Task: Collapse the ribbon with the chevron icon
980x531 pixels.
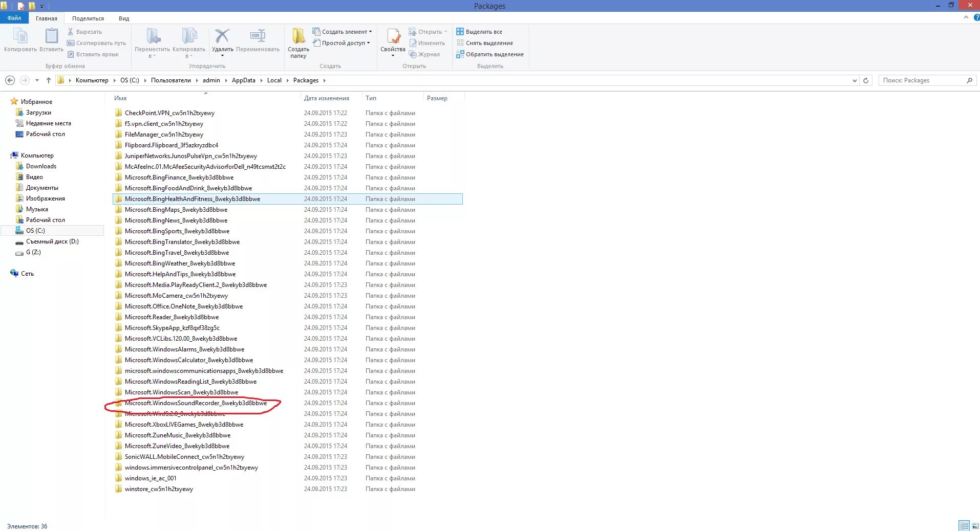Action: [966, 17]
